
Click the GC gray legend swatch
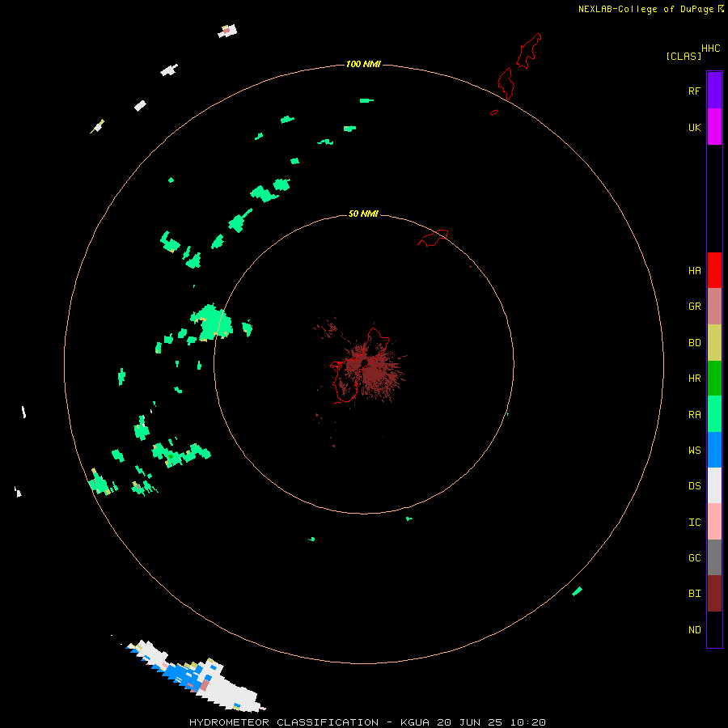[714, 557]
